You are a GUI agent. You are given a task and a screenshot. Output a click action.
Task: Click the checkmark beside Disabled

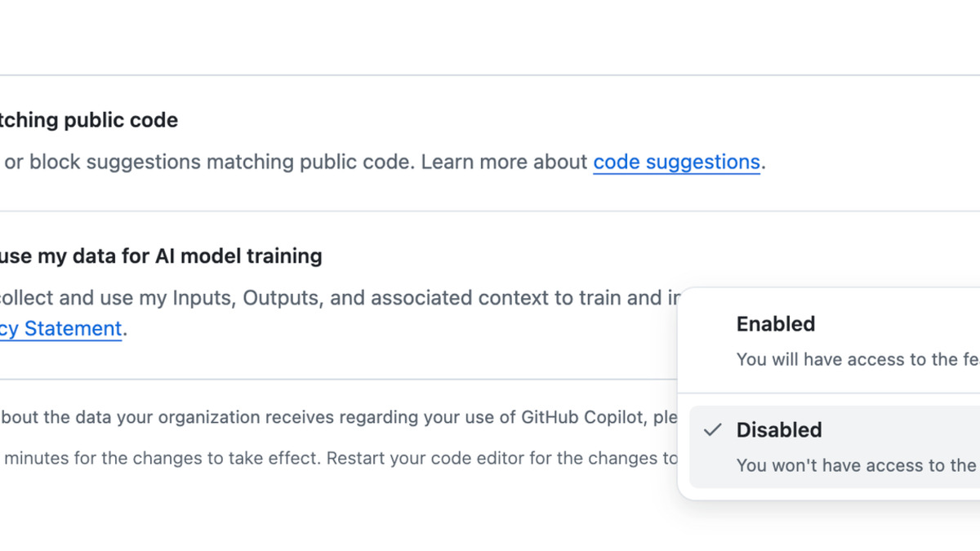tap(713, 429)
